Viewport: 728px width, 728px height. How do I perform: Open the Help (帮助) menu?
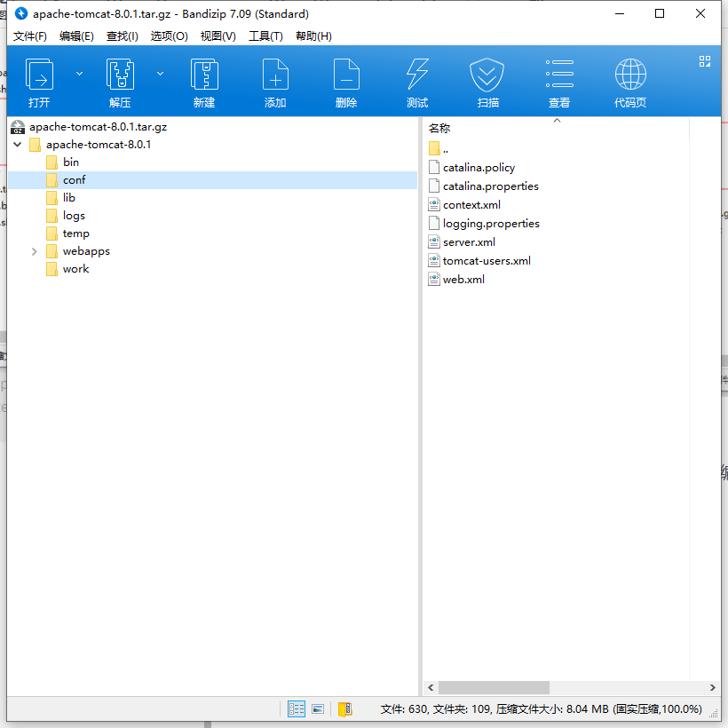313,36
